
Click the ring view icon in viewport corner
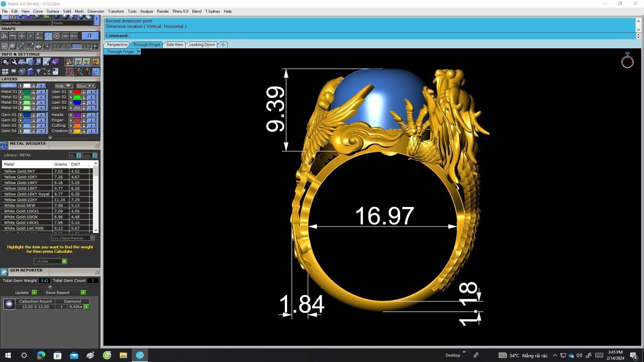point(628,61)
